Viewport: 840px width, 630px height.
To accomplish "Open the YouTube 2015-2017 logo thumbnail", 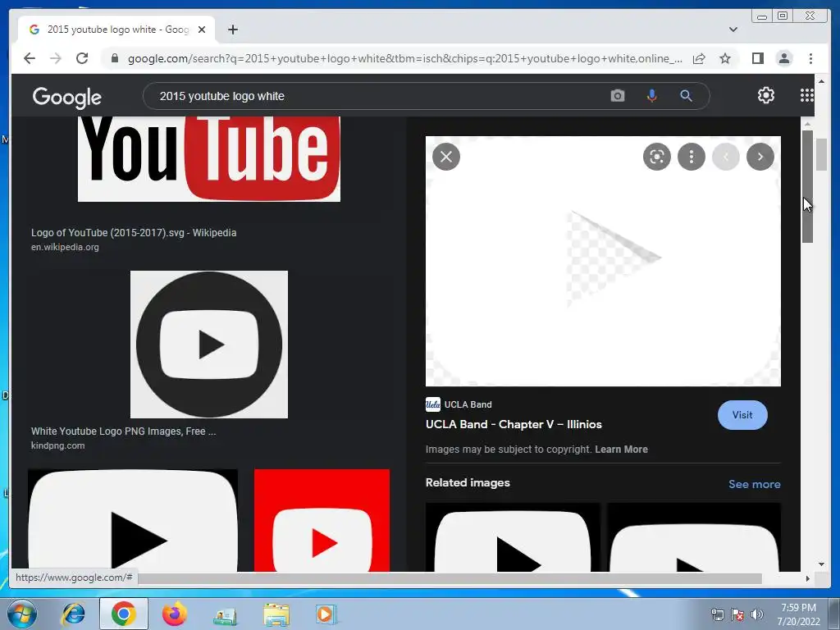I will pos(209,159).
